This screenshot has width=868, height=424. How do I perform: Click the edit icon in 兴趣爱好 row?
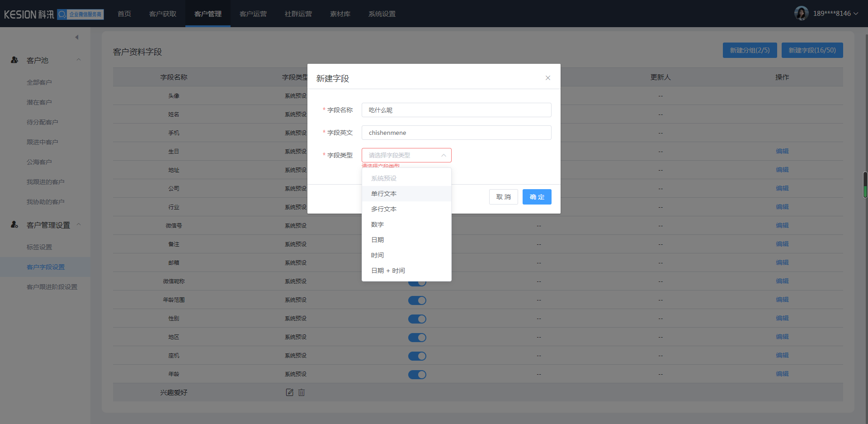289,392
